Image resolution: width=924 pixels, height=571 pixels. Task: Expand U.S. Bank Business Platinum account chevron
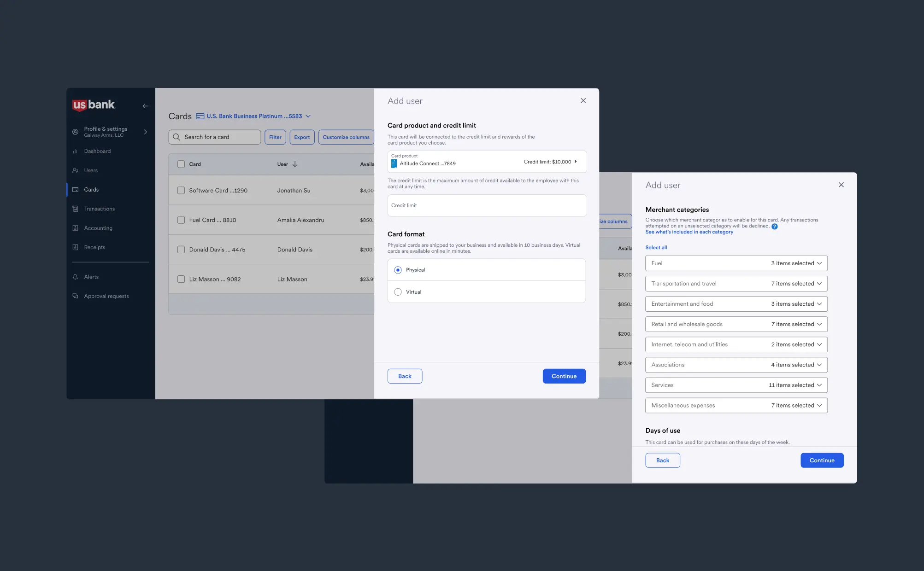pyautogui.click(x=308, y=116)
